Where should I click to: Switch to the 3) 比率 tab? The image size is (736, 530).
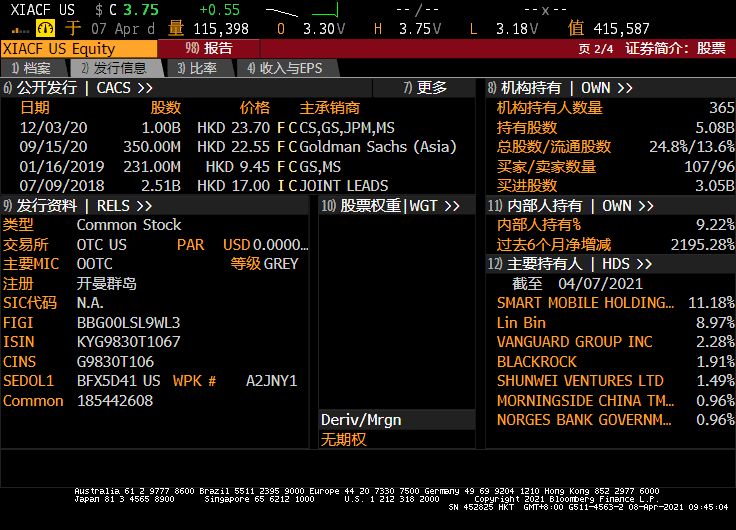click(198, 69)
